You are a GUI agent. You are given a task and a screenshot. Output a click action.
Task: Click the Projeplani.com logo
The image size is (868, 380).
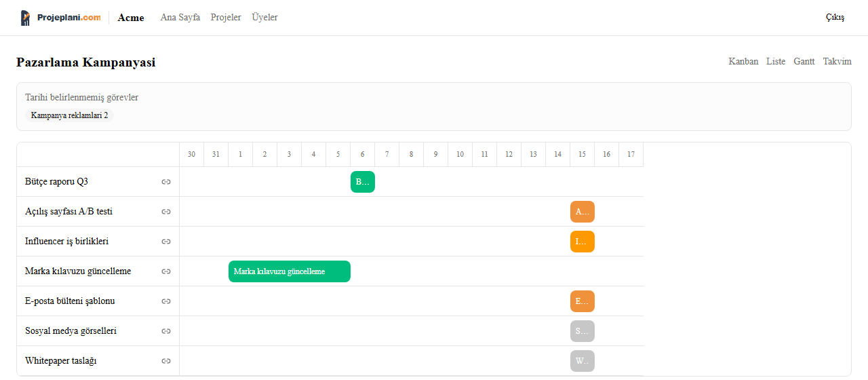(x=60, y=18)
